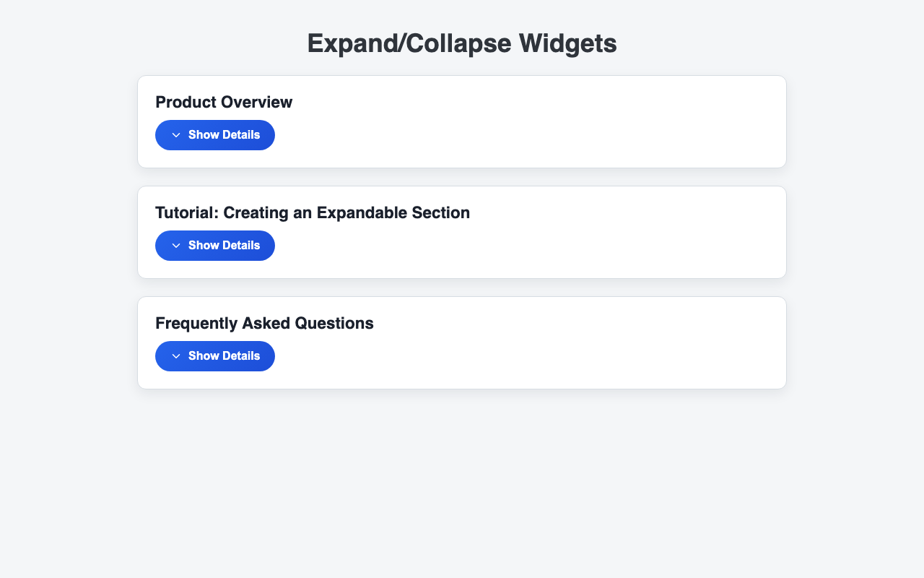924x578 pixels.
Task: Click the Expand/Collapse Widgets page title
Action: pyautogui.click(x=462, y=43)
